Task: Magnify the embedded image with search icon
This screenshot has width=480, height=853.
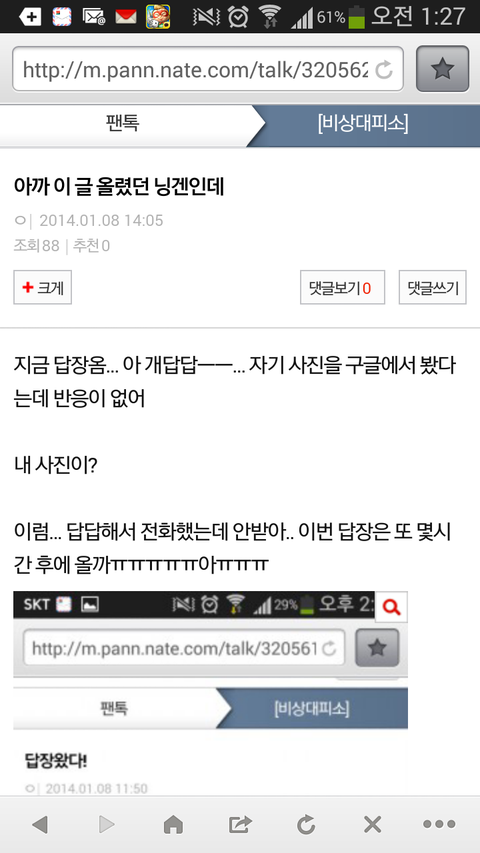Action: [x=391, y=607]
